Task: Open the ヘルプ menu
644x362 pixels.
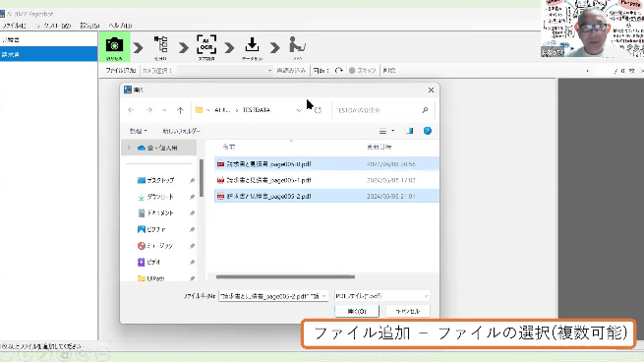Action: coord(120,26)
